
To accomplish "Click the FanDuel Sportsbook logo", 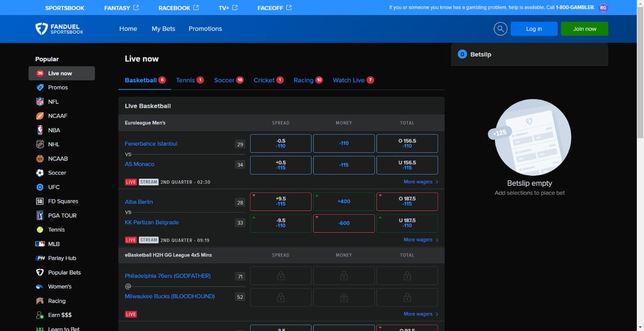I will click(x=59, y=28).
